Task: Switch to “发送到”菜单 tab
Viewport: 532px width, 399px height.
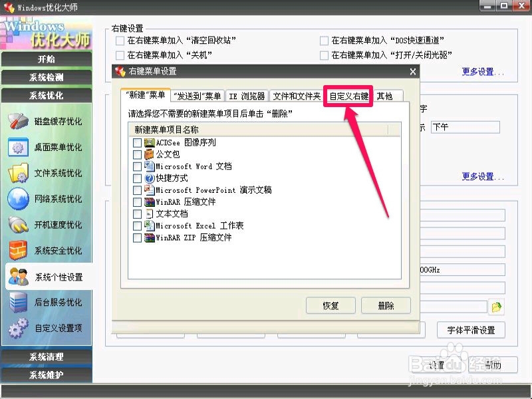Action: (x=197, y=96)
